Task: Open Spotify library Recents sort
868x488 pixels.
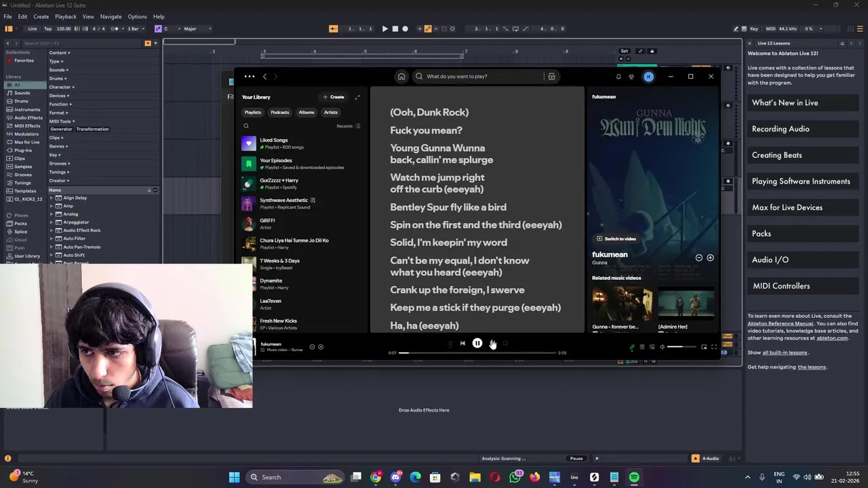Action: click(349, 126)
